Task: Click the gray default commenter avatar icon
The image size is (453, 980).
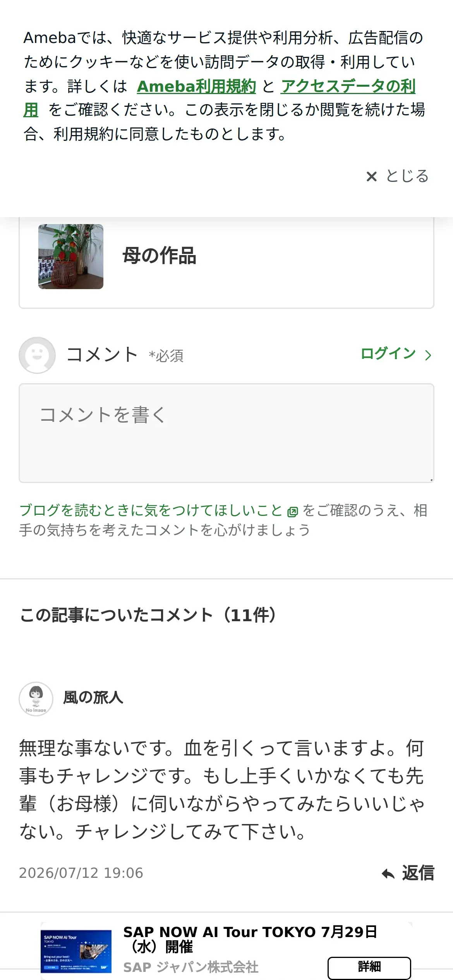Action: click(x=37, y=355)
